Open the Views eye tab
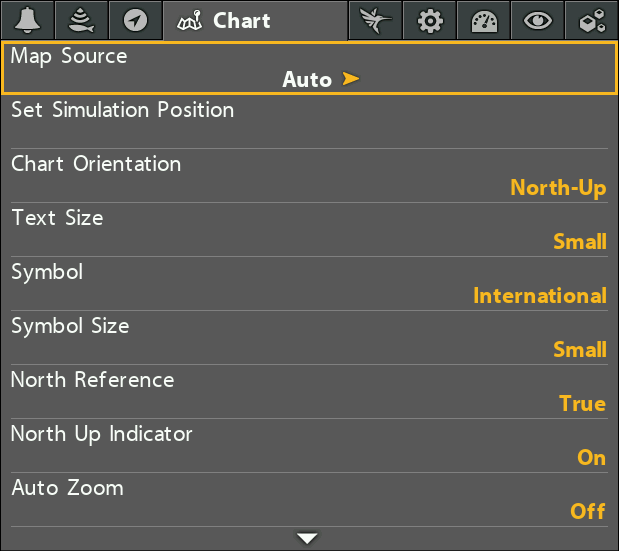The image size is (619, 551). (x=538, y=20)
